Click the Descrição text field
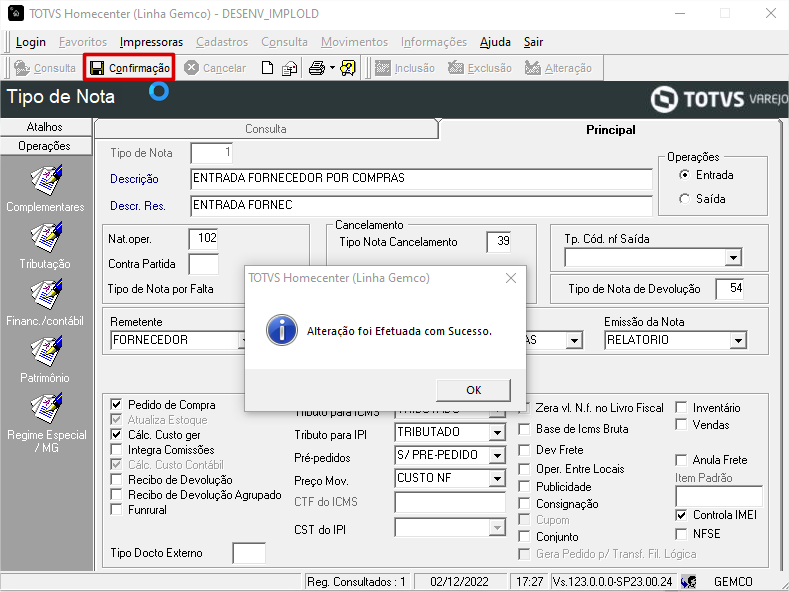Viewport: 789px width, 592px height. point(422,179)
